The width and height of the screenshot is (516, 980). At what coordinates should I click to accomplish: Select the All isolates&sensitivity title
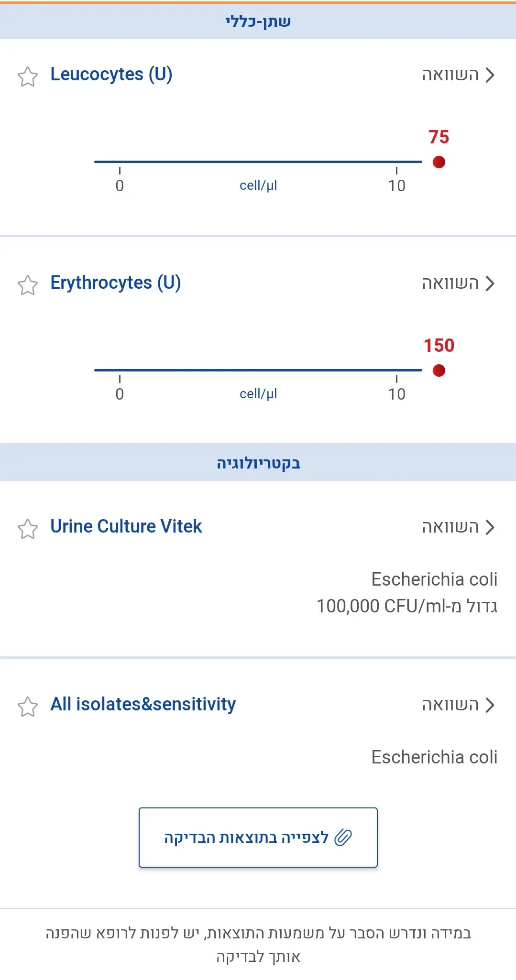point(143,704)
